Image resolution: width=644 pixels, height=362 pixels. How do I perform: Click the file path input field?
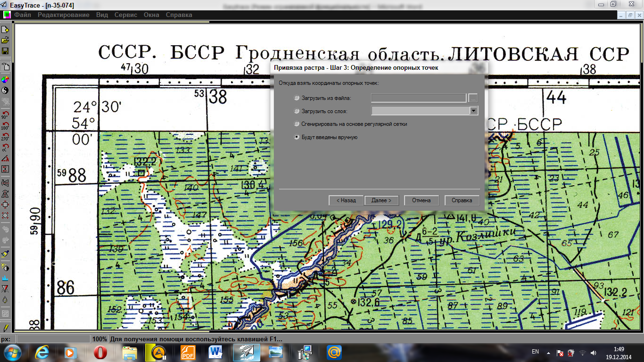point(419,98)
